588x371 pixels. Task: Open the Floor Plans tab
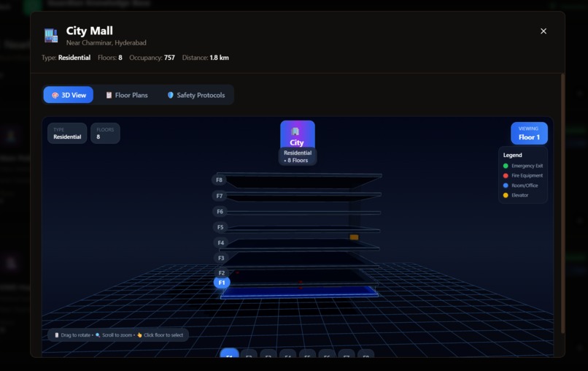point(126,95)
